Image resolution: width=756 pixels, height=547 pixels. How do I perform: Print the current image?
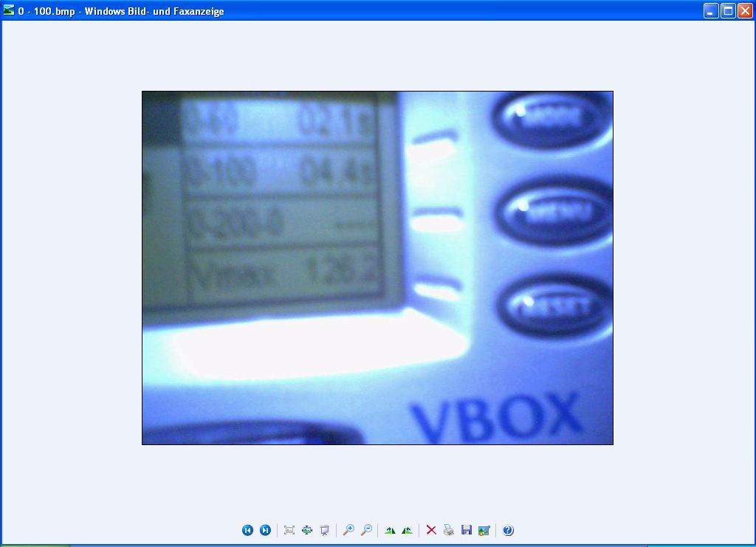[x=449, y=530]
